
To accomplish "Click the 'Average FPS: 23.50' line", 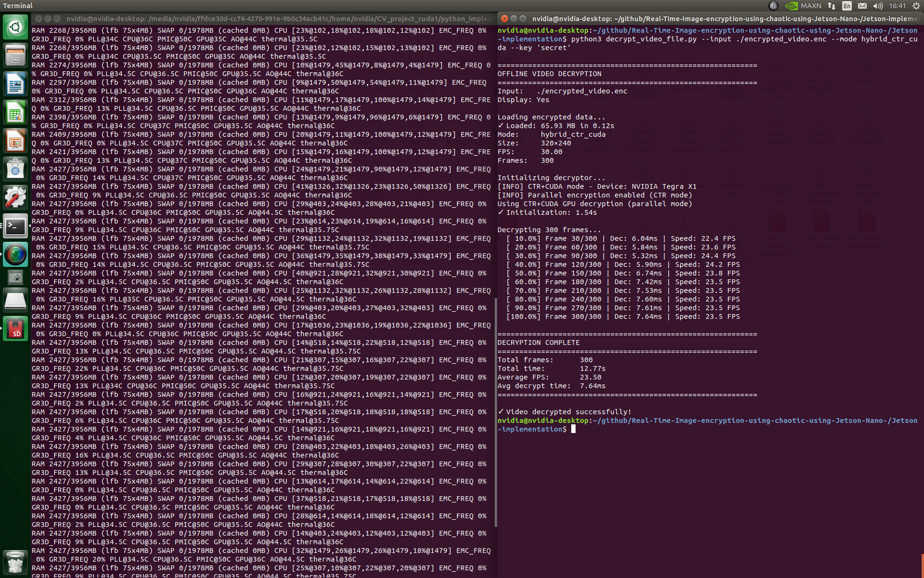I will click(549, 377).
